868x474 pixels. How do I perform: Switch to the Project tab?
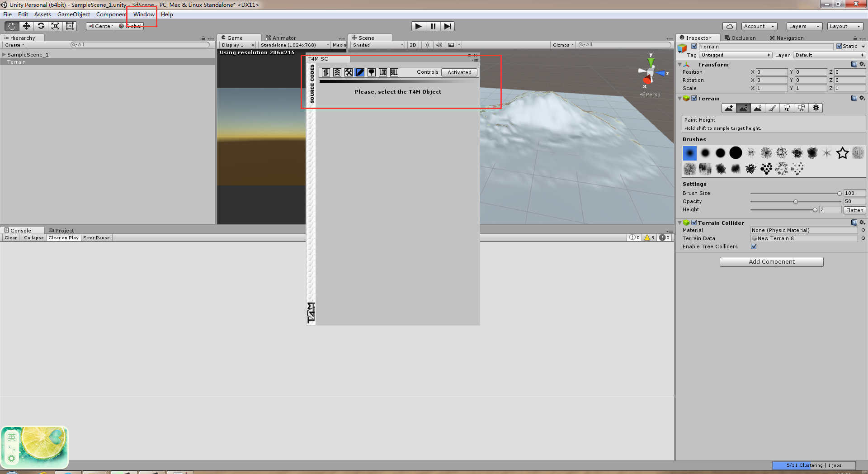(x=61, y=231)
